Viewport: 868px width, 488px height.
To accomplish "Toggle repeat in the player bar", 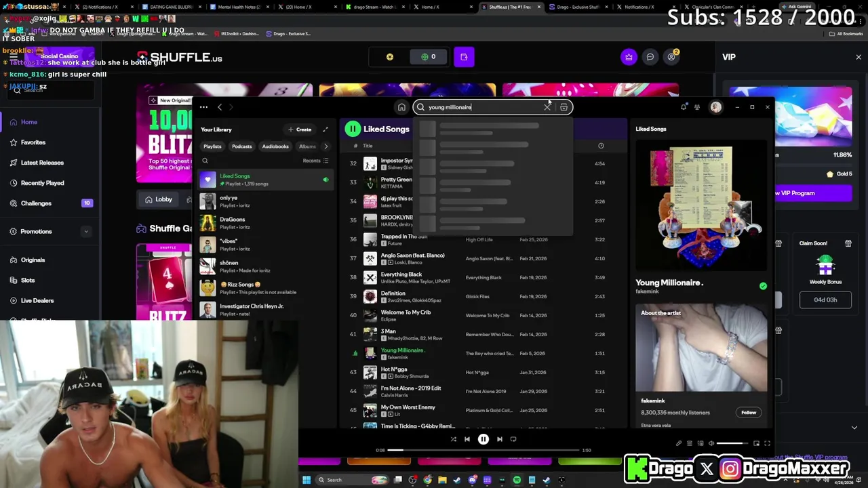I will [x=513, y=439].
